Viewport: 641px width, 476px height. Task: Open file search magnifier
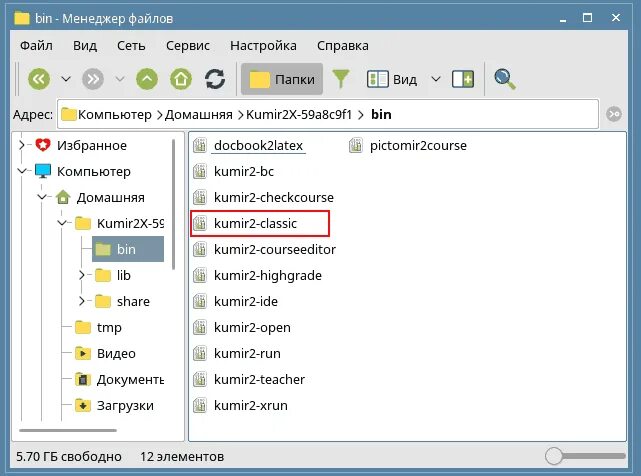coord(504,79)
